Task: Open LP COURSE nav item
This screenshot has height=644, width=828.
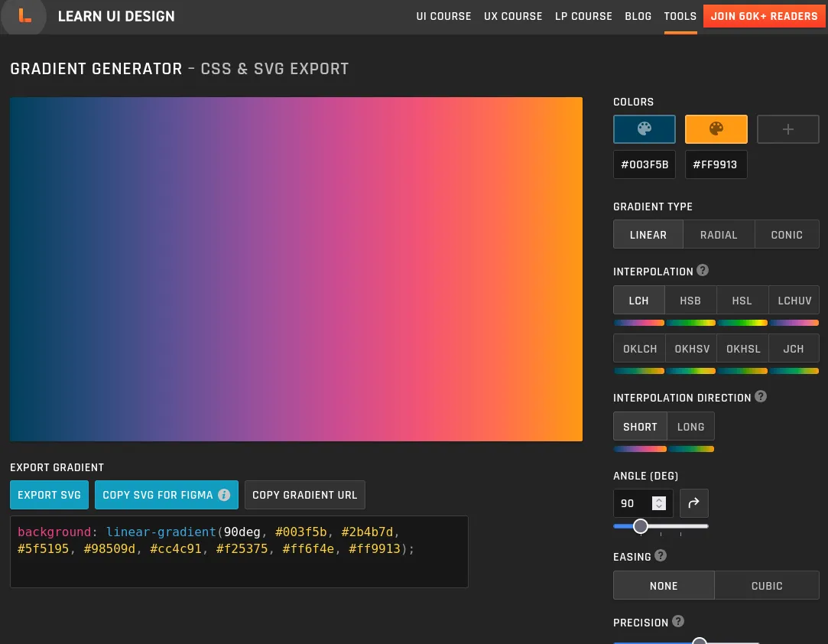Action: [x=583, y=16]
